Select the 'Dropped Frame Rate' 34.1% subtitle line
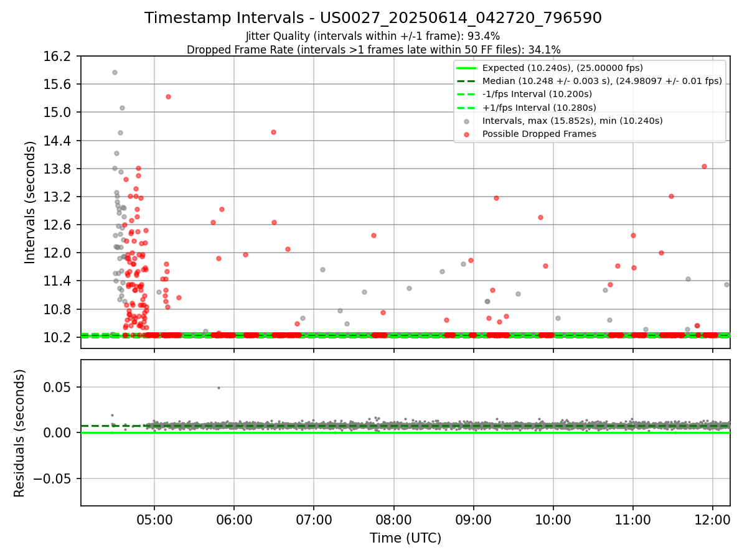The image size is (747, 560). click(x=374, y=49)
